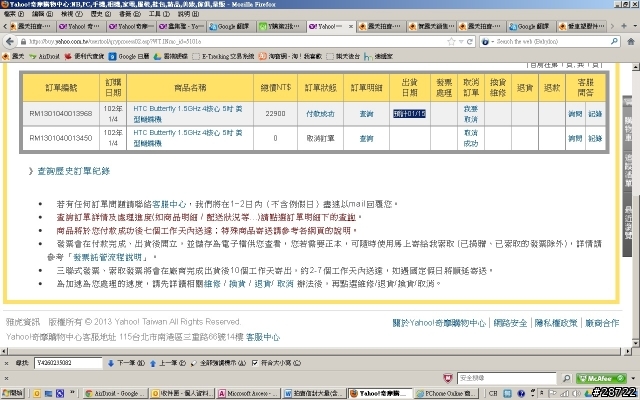
Task: Open the 雲端硬碟 bookmark
Action: (171, 56)
